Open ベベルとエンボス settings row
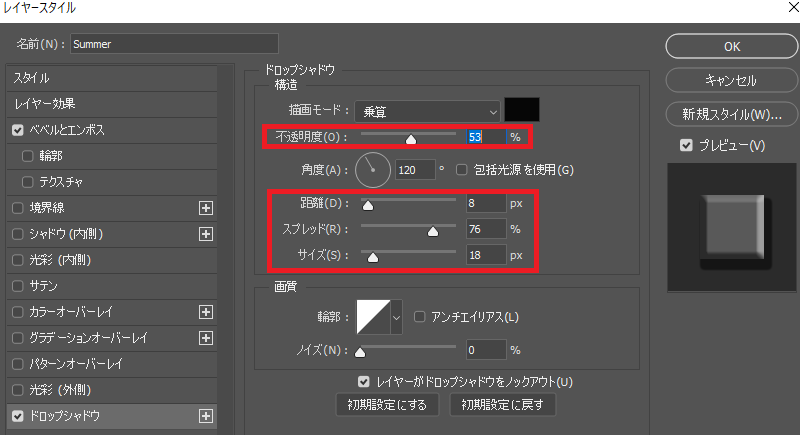This screenshot has height=435, width=800. 112,130
